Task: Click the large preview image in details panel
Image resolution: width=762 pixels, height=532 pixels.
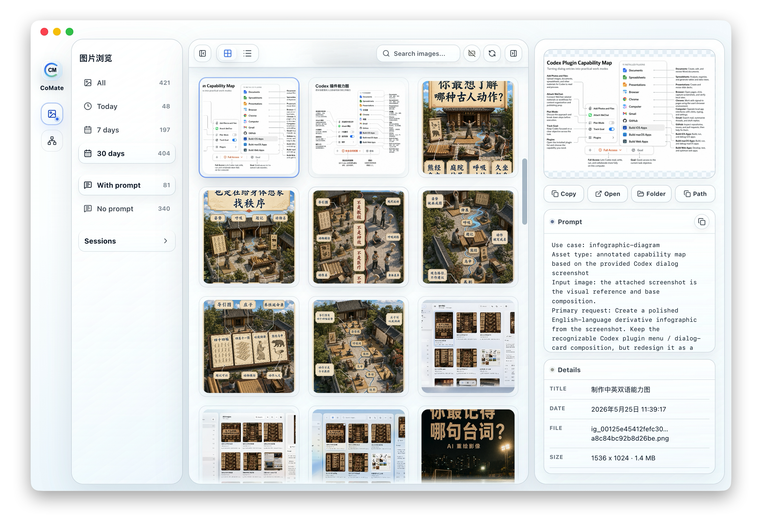Action: point(629,114)
